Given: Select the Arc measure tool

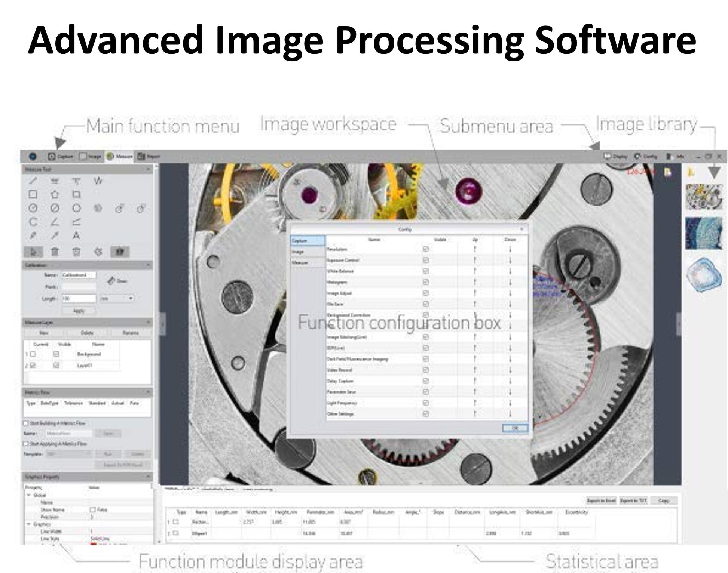Looking at the screenshot, I should click(x=33, y=222).
